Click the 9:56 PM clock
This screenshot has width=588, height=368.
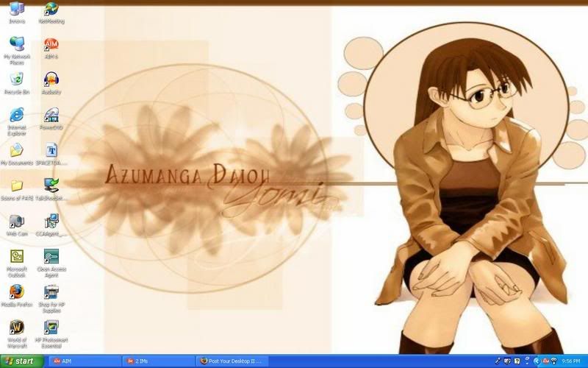pyautogui.click(x=571, y=361)
